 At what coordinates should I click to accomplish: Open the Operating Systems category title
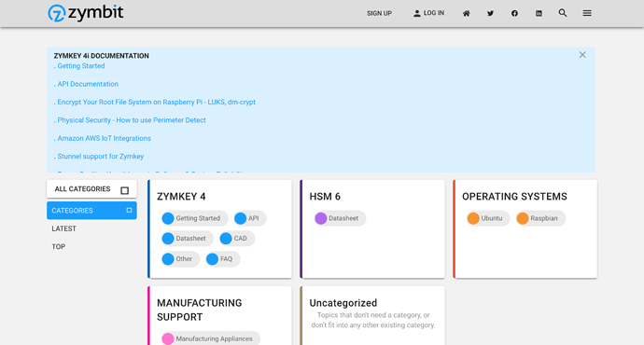pyautogui.click(x=514, y=197)
